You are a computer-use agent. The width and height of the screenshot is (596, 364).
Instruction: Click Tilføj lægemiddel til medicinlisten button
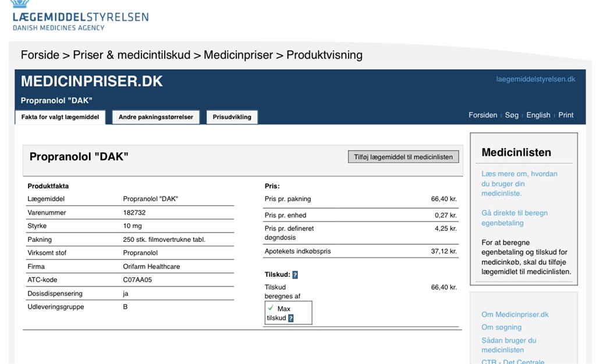coord(403,157)
